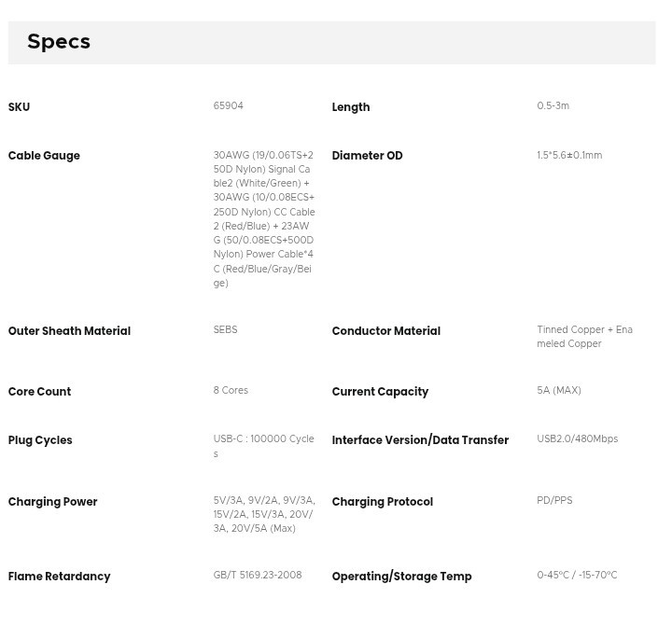Click the 1.5*5.6±0.1mm diameter value
672x626 pixels.
point(569,155)
